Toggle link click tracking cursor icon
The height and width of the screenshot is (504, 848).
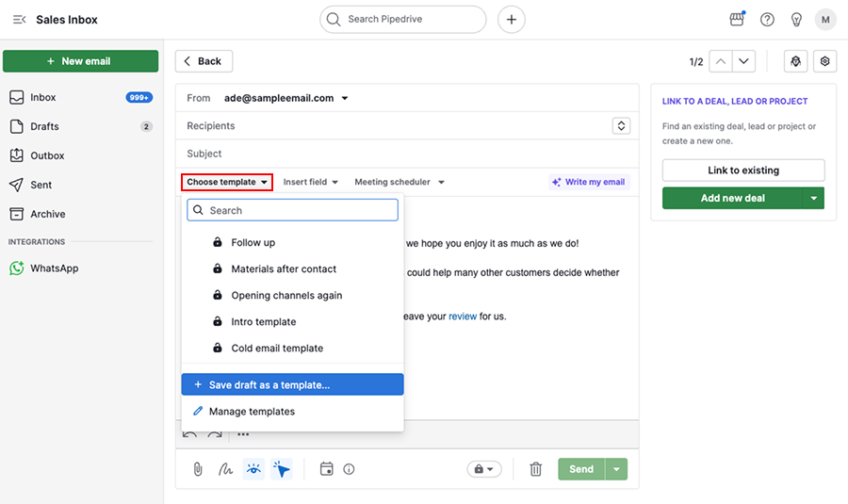point(281,469)
